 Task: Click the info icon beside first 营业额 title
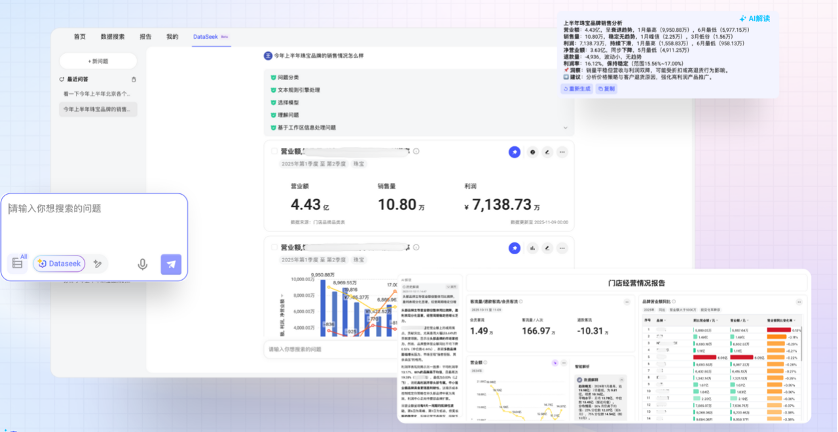(416, 152)
